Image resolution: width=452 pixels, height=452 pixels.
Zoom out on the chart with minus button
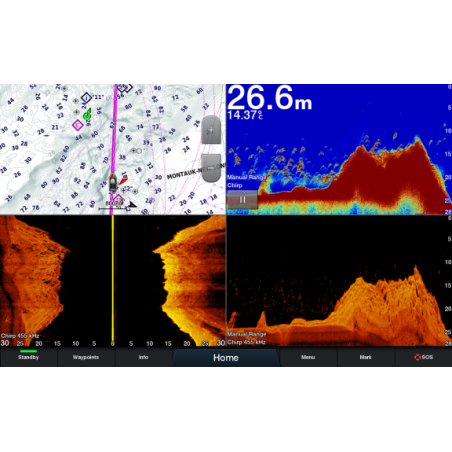click(x=211, y=168)
